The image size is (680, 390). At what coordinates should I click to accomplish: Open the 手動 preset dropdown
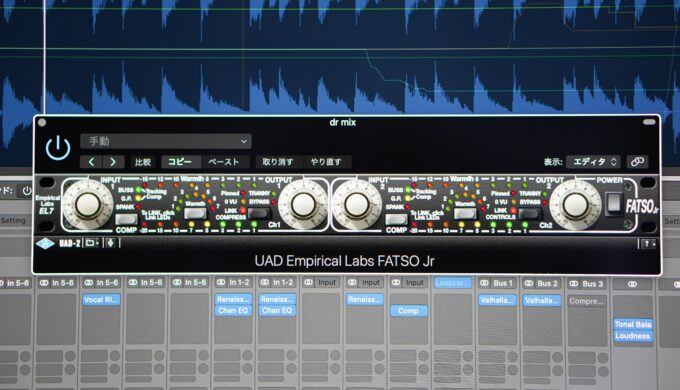click(x=166, y=141)
